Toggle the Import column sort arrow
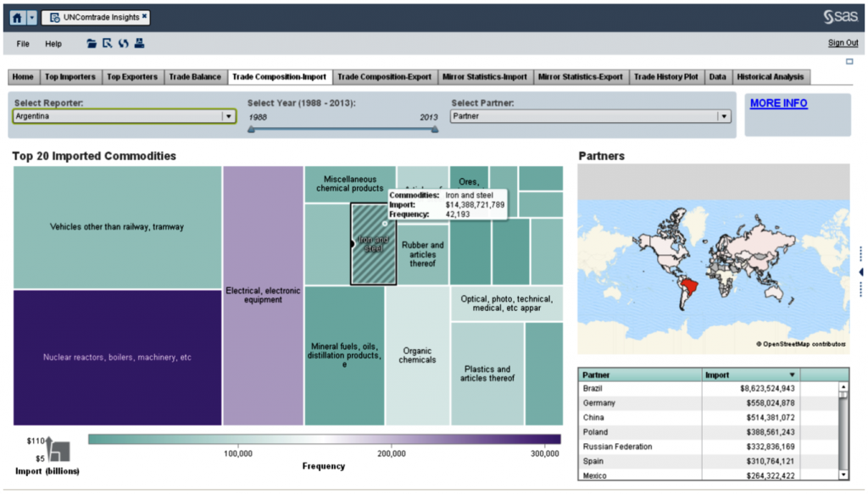The image size is (868, 494). (793, 374)
